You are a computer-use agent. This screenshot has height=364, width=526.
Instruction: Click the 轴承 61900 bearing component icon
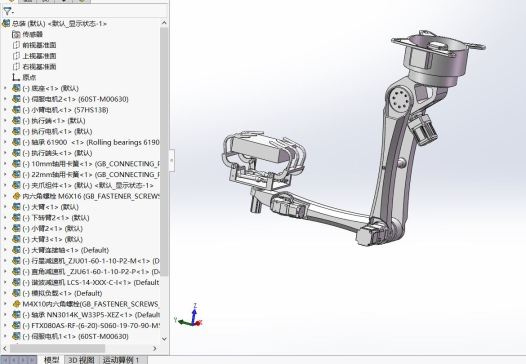pyautogui.click(x=16, y=142)
